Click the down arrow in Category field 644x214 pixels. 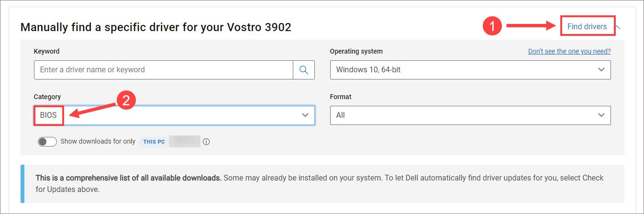pyautogui.click(x=305, y=115)
